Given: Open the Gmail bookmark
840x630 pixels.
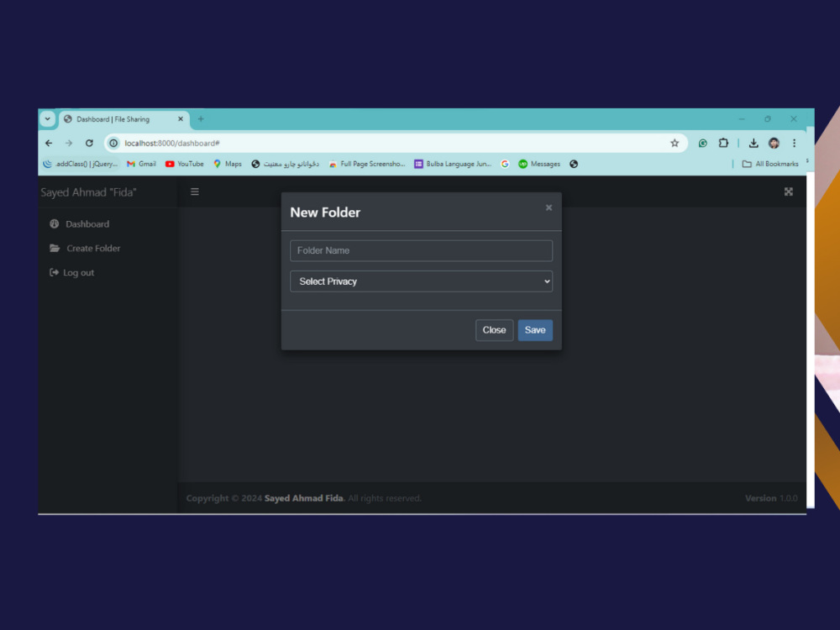Looking at the screenshot, I should click(x=141, y=164).
